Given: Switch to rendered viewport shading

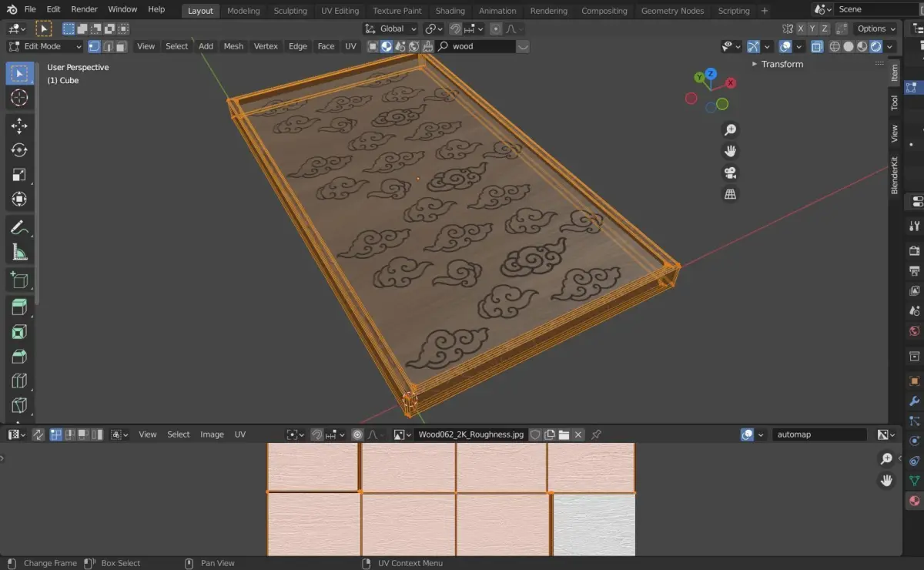Looking at the screenshot, I should (876, 46).
